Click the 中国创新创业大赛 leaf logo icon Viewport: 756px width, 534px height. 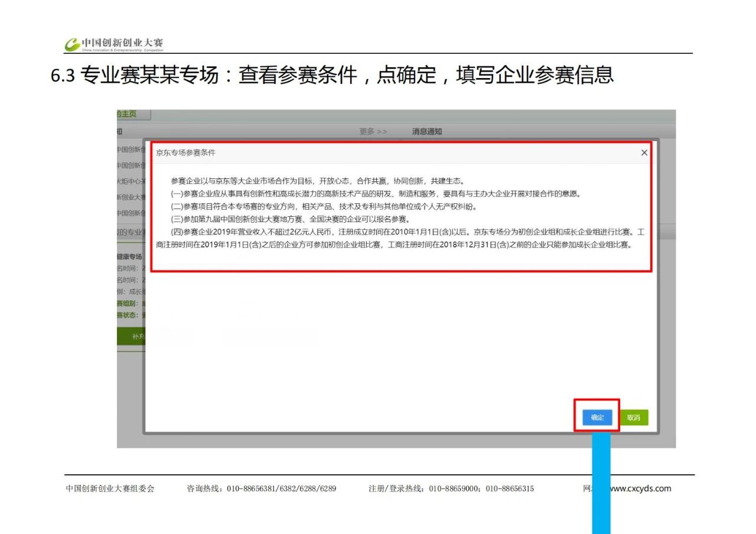pos(72,44)
